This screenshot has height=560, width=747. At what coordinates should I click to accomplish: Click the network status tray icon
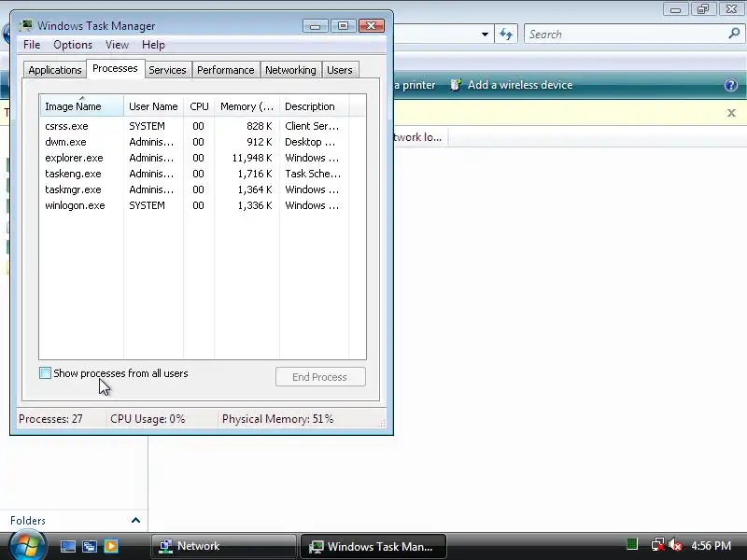coord(658,544)
